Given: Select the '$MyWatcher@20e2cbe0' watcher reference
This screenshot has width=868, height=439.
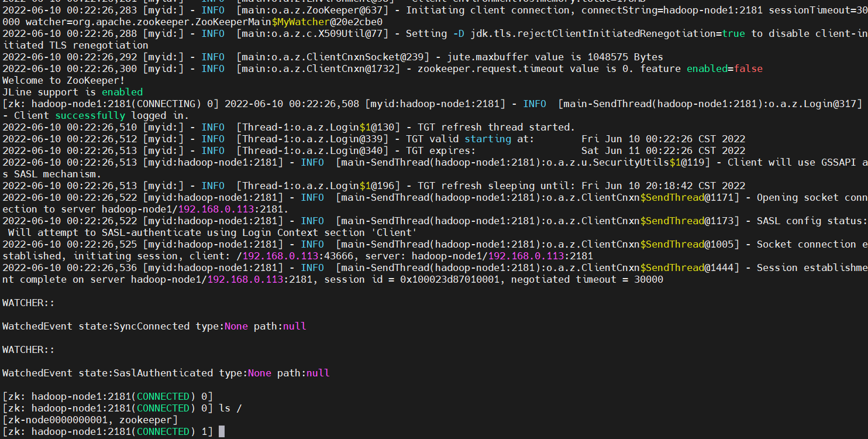Looking at the screenshot, I should pos(327,22).
